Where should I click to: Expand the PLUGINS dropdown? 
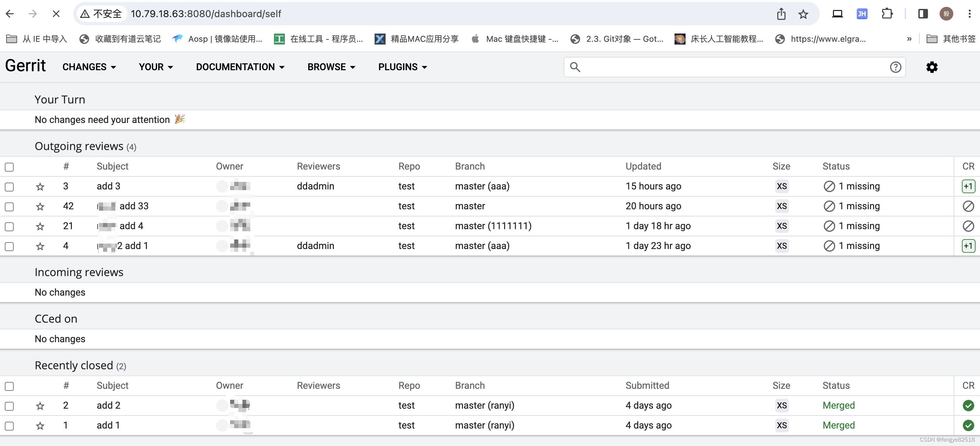(x=402, y=67)
